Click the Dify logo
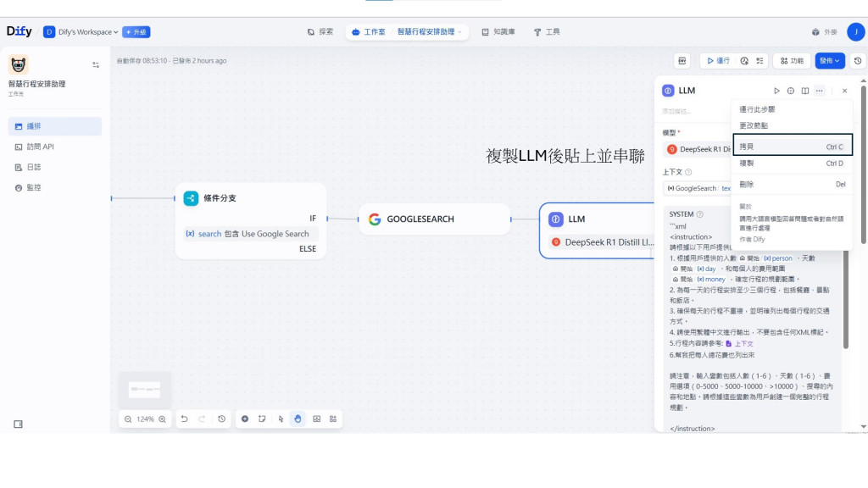The image size is (868, 488). [x=19, y=31]
